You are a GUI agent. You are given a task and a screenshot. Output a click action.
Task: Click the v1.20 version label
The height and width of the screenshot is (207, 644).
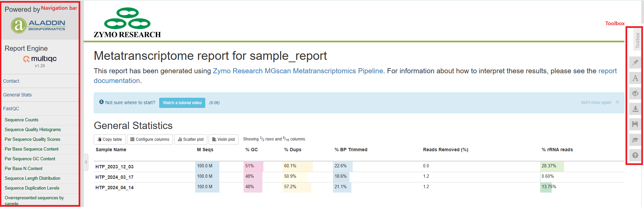pyautogui.click(x=40, y=66)
